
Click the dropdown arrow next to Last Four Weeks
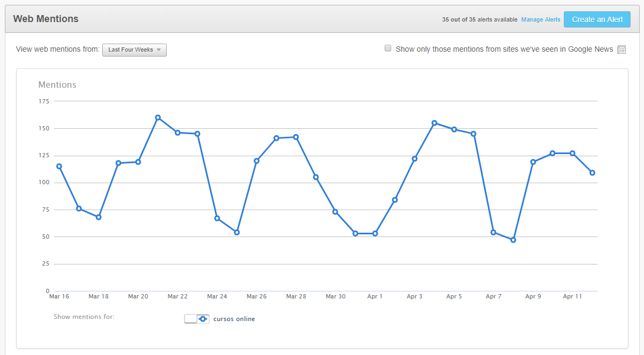click(x=160, y=50)
